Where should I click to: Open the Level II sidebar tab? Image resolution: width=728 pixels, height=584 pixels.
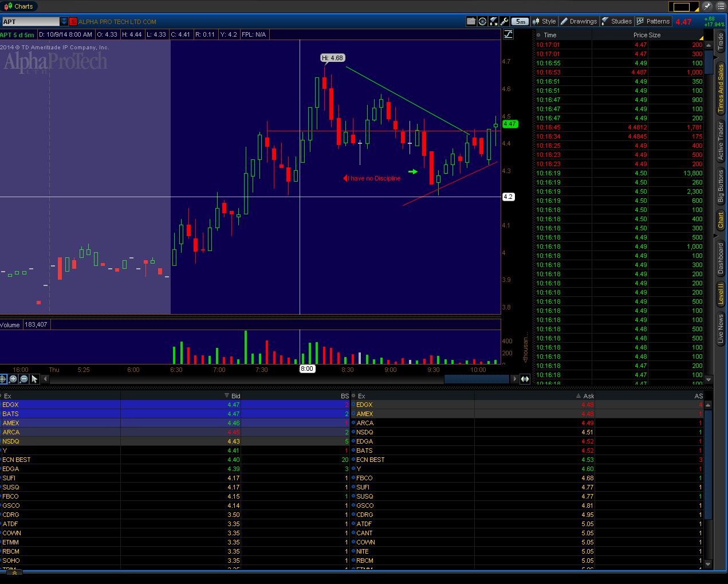pos(721,293)
